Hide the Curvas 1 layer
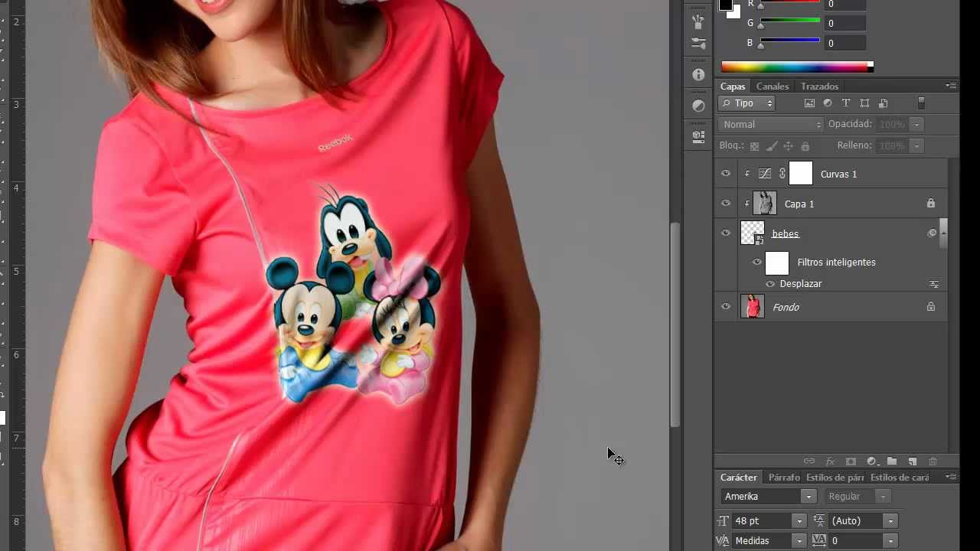The height and width of the screenshot is (551, 980). [726, 174]
